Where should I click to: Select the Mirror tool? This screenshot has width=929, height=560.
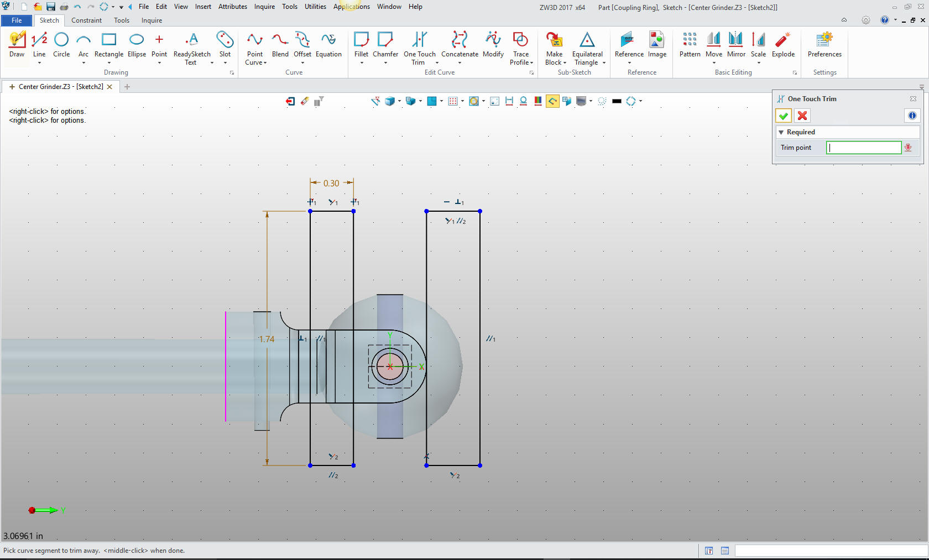coord(736,44)
